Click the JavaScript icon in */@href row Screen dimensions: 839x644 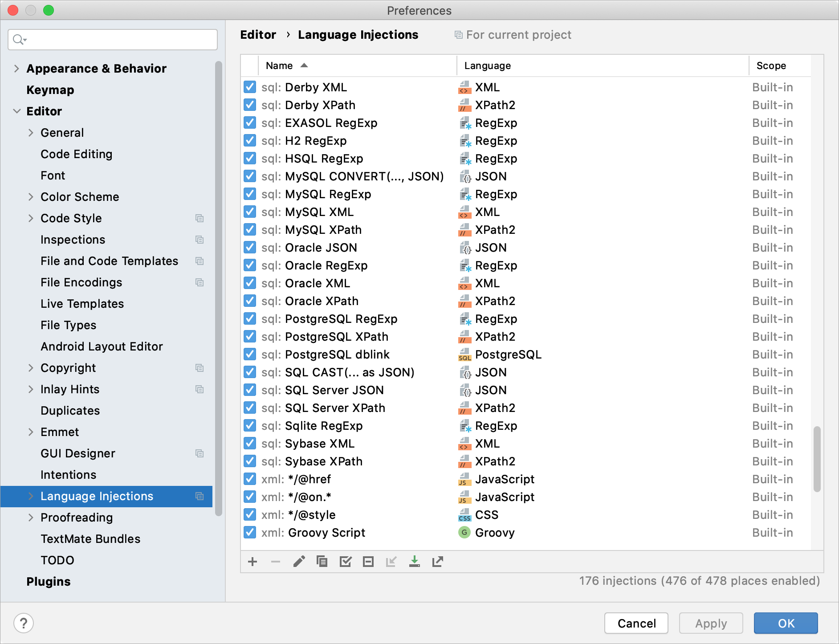click(464, 479)
